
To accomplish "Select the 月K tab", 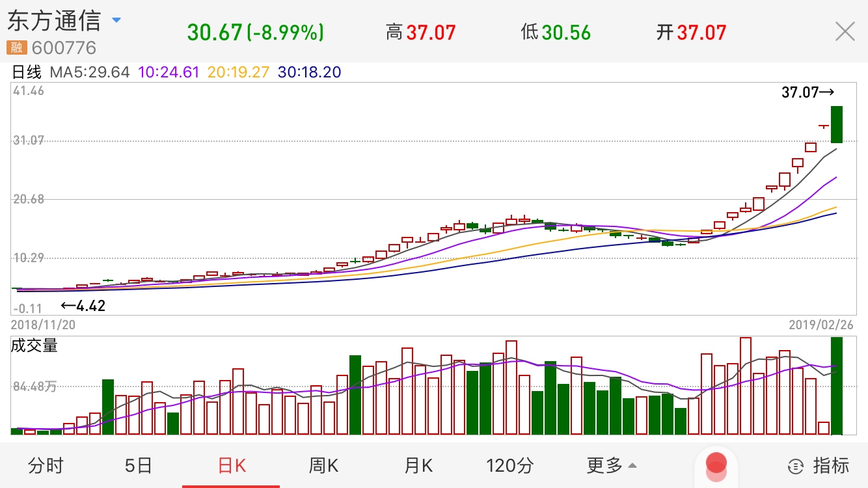I will click(x=418, y=466).
